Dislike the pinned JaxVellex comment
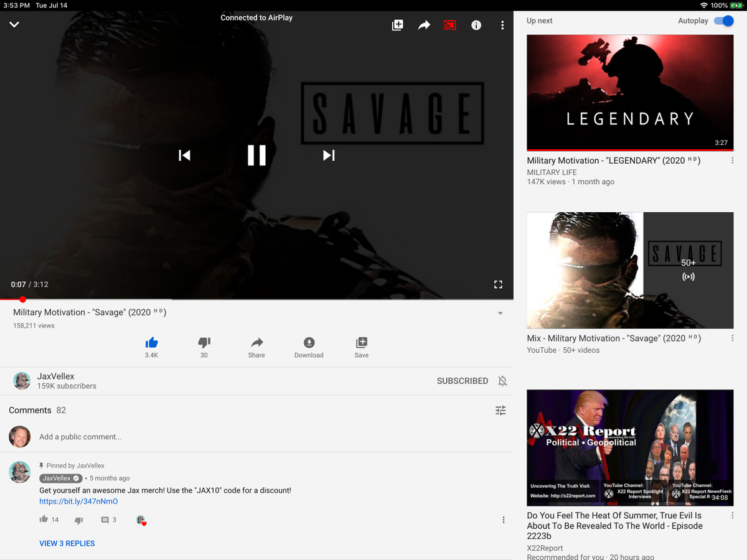The width and height of the screenshot is (747, 560). click(78, 520)
